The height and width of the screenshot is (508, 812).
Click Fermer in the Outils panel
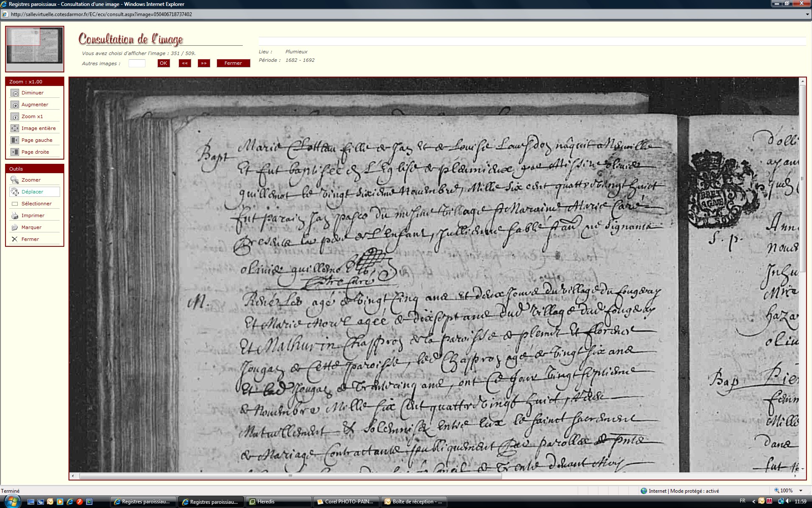(30, 239)
